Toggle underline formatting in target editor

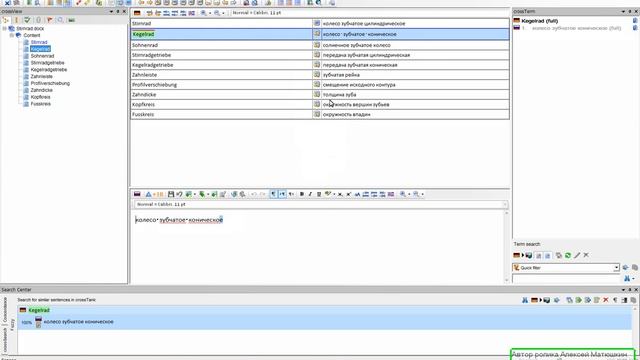pos(319,194)
